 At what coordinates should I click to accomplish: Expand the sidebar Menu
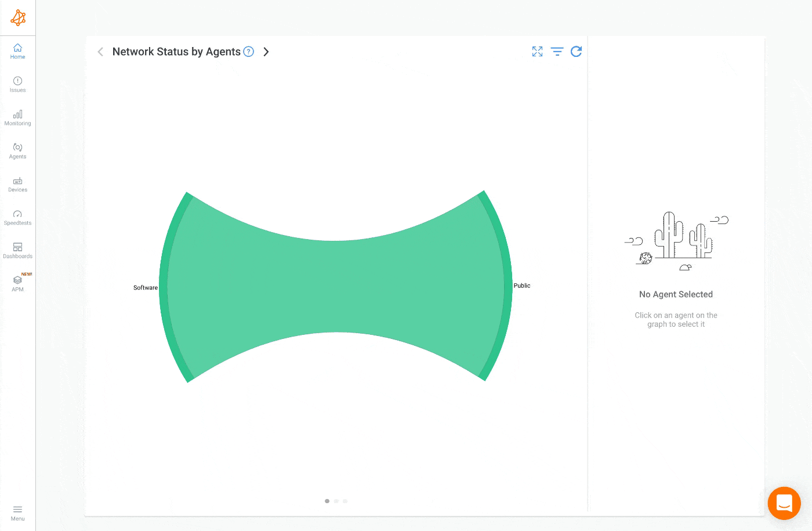tap(17, 513)
